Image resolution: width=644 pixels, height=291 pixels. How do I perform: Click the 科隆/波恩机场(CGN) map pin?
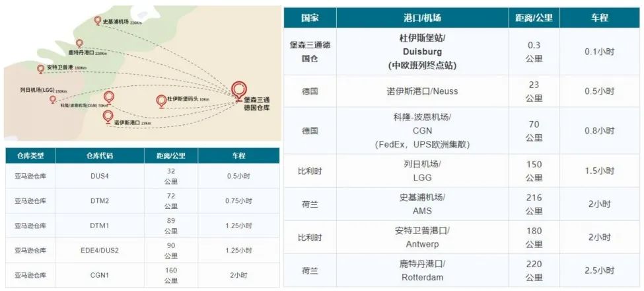[109, 97]
